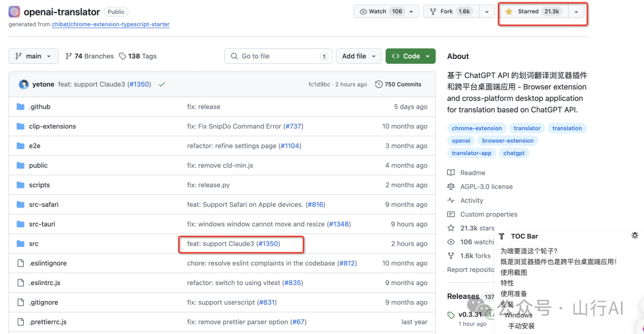Open the Add file dropdown

358,56
